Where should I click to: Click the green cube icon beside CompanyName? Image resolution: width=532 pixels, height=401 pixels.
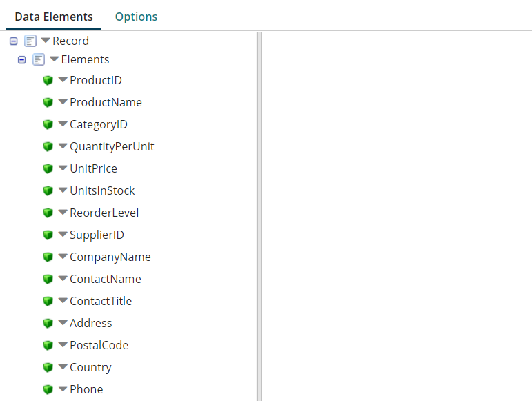coord(48,257)
